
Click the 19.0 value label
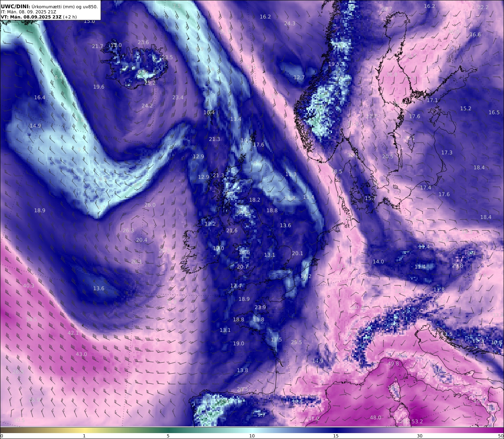(239, 344)
